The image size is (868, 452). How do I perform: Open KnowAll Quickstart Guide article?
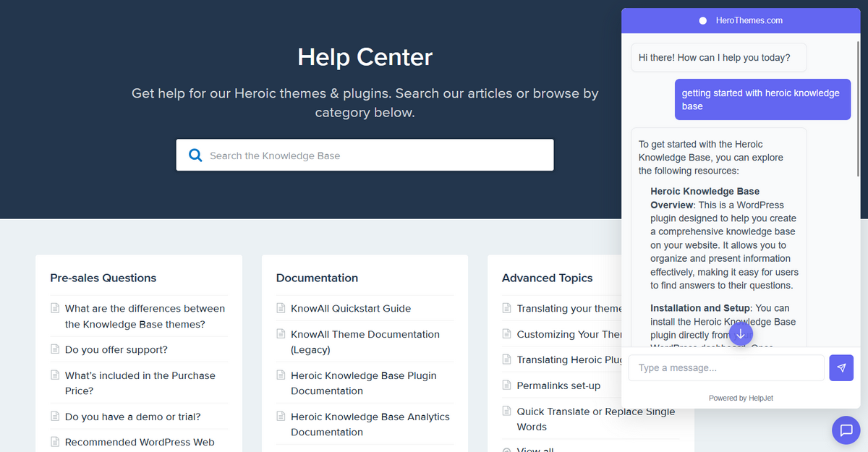click(351, 308)
